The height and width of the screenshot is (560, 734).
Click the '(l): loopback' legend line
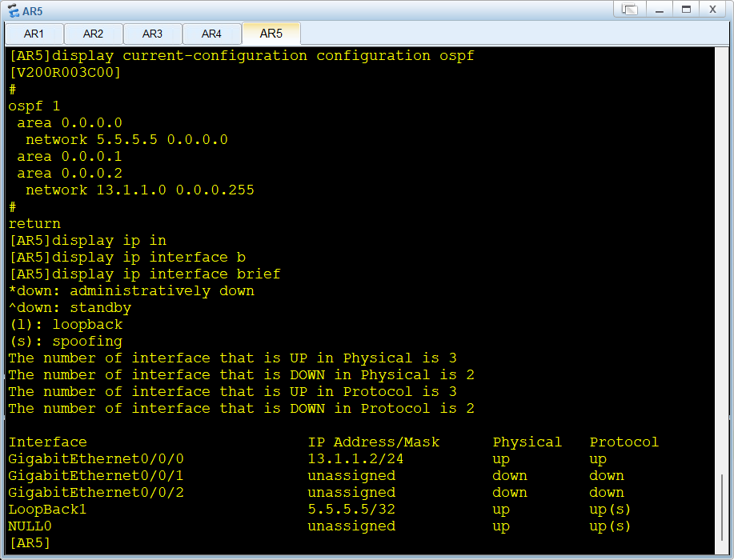[x=66, y=325]
